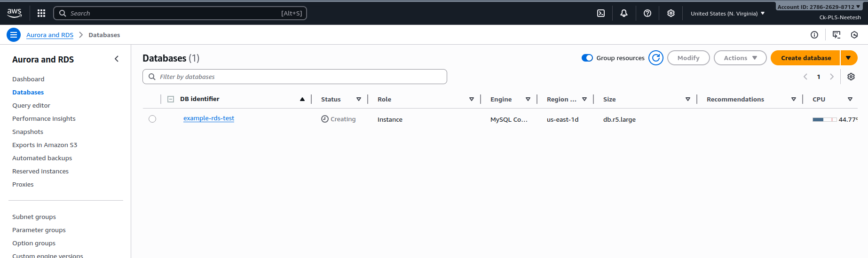This screenshot has width=868, height=258.
Task: Open the example-rds-test database link
Action: click(x=209, y=118)
